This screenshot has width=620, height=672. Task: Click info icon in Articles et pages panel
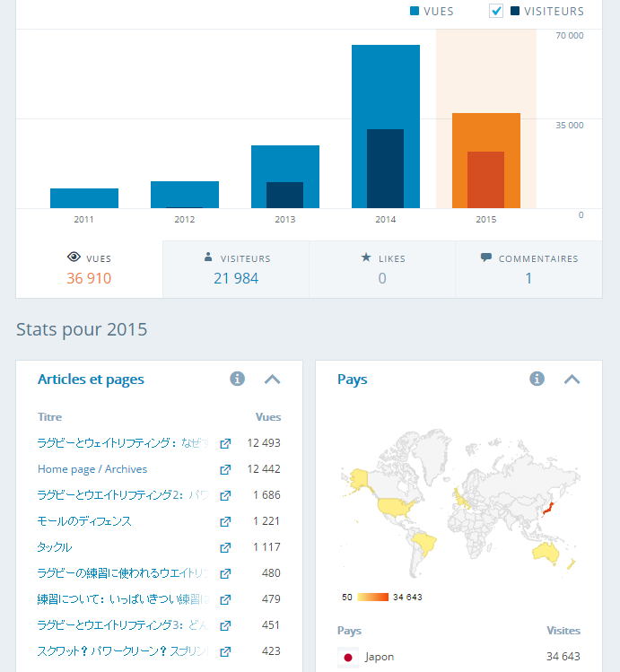click(x=238, y=379)
